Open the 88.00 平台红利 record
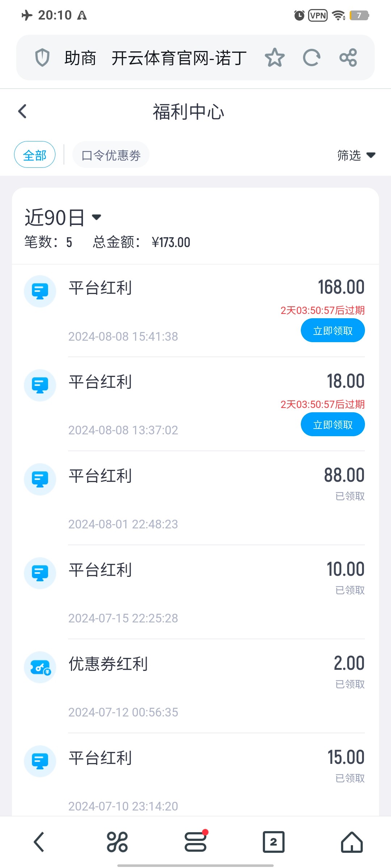The width and height of the screenshot is (391, 868). click(195, 498)
